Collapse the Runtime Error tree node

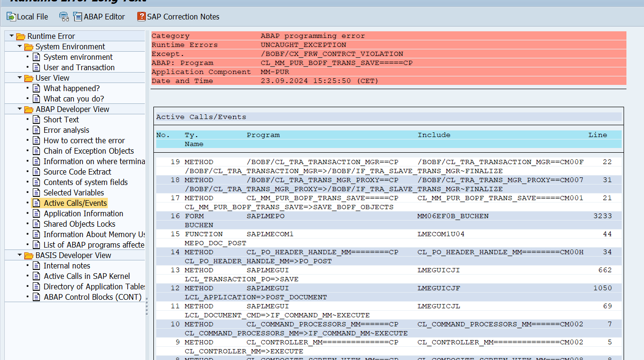pos(11,36)
